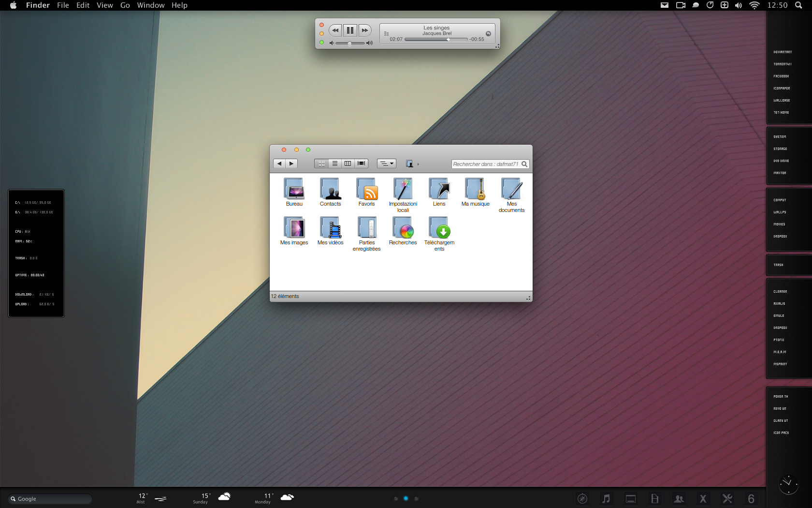Open Spotlight magnifier in menu bar
Screen dimensions: 812x508
pos(798,5)
